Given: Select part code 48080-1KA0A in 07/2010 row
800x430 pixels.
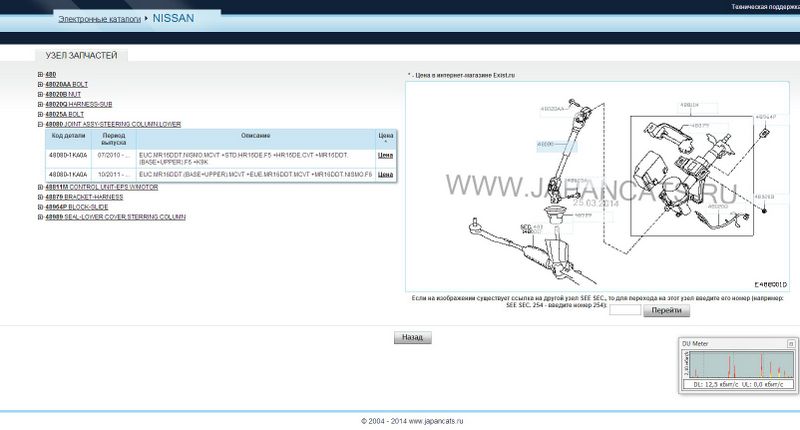Looking at the screenshot, I should [68, 155].
